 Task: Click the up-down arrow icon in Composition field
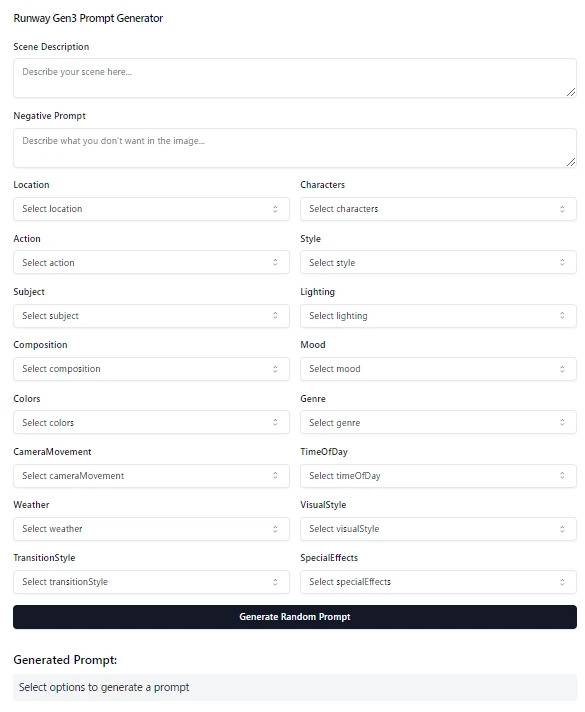[275, 369]
